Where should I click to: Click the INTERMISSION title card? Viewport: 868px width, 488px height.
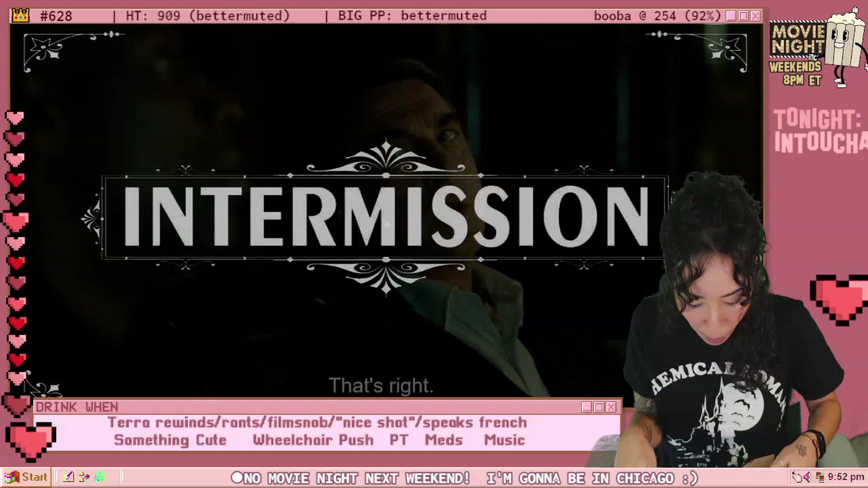[386, 218]
